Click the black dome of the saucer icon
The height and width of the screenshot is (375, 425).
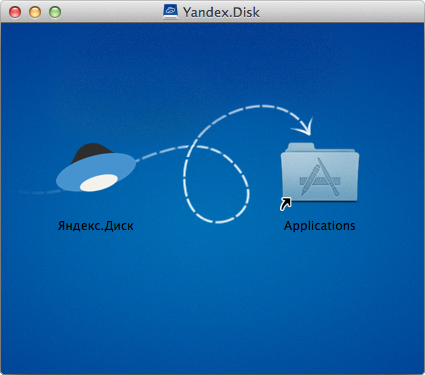(92, 152)
